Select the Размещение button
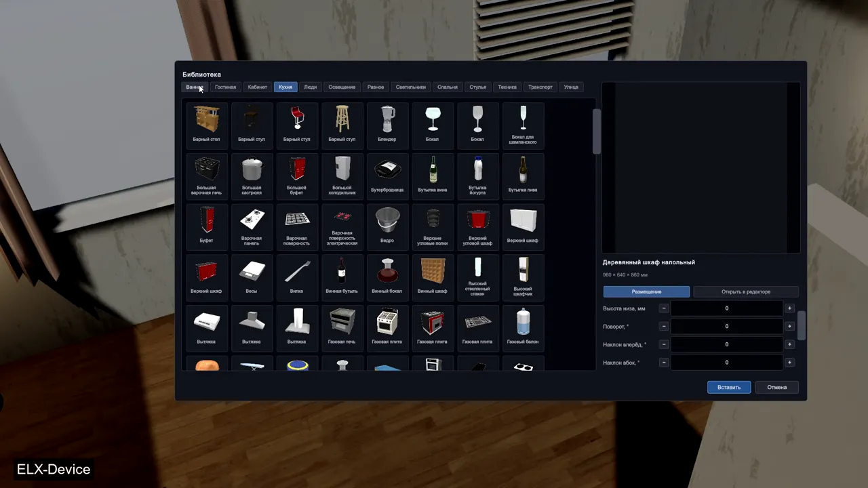 tap(647, 291)
